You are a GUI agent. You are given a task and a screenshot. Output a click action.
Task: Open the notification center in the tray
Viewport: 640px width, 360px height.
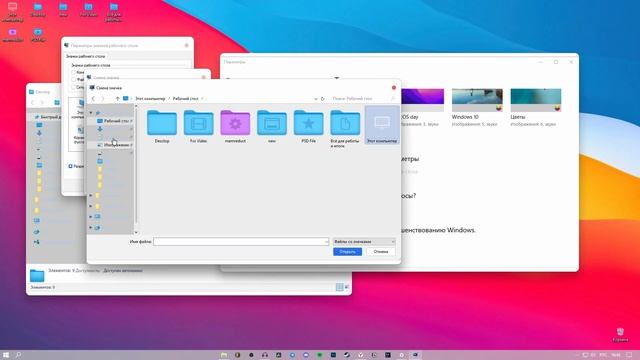629,355
